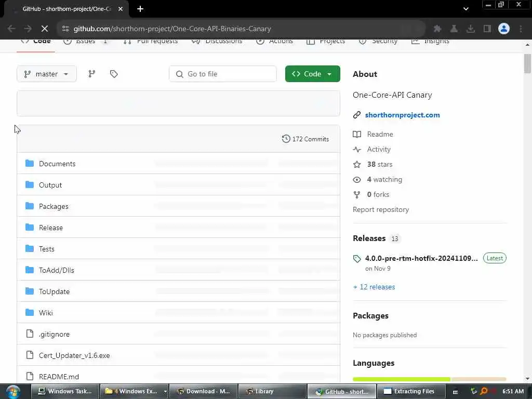Open the README.md file

59,377
